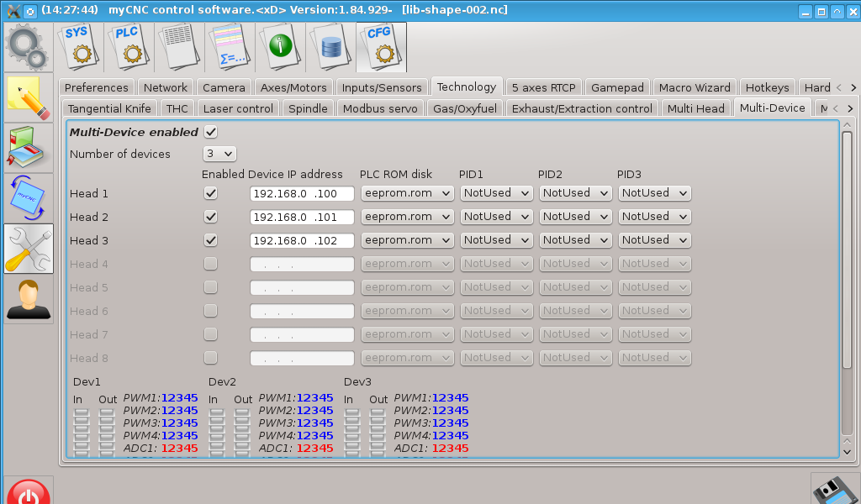Screen dimensions: 861x504
Task: Open the Gas/Oxyfuel sub-tab
Action: click(x=464, y=108)
